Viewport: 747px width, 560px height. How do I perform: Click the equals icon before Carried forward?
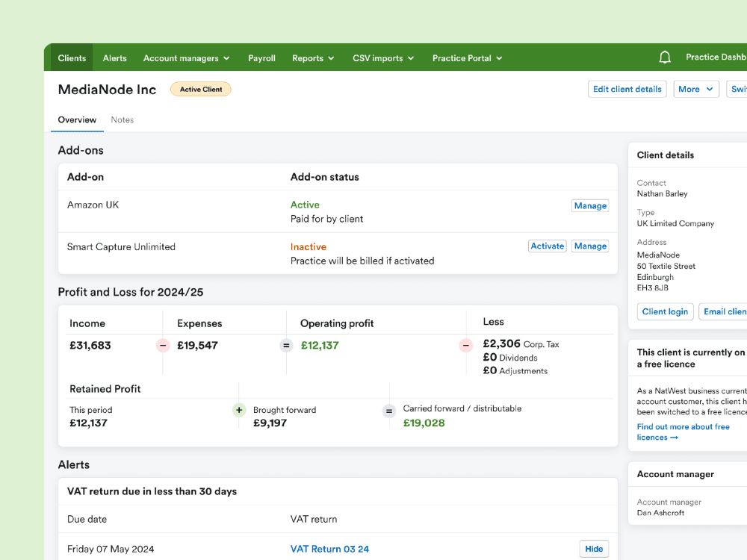click(x=388, y=409)
